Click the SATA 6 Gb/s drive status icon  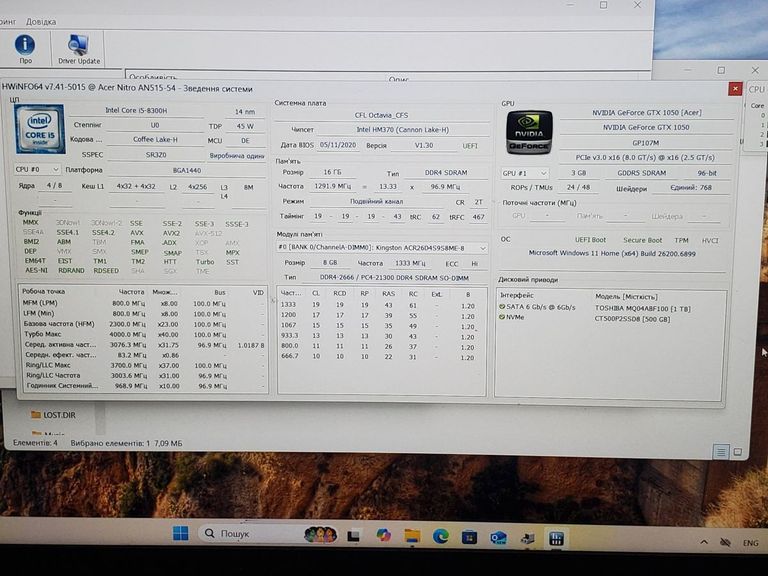tap(502, 307)
